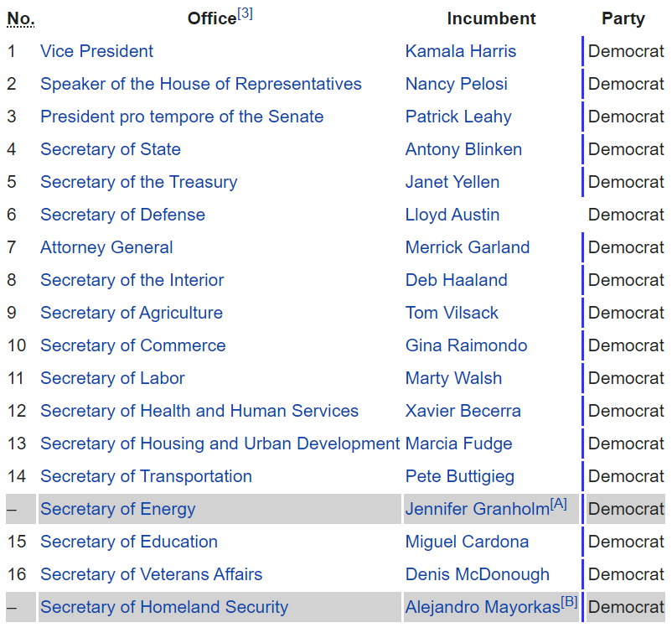Open the Secretary of Veterans Affairs link
Image resolution: width=672 pixels, height=633 pixels.
151,574
